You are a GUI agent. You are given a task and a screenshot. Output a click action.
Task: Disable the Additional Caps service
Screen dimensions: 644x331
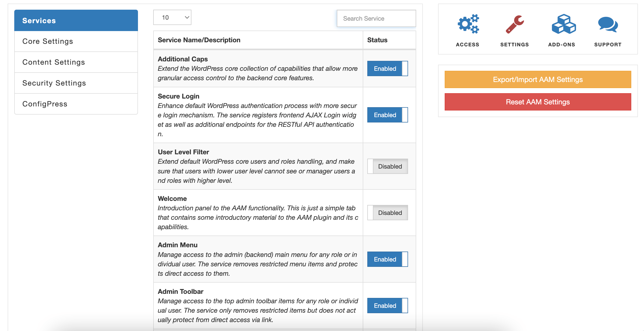[387, 68]
